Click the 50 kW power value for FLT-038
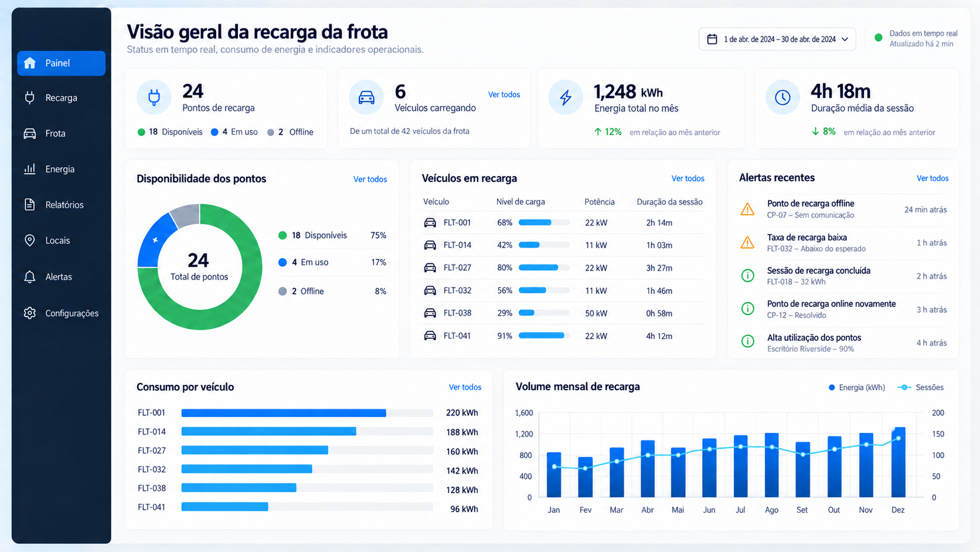This screenshot has width=980, height=552. coord(596,313)
